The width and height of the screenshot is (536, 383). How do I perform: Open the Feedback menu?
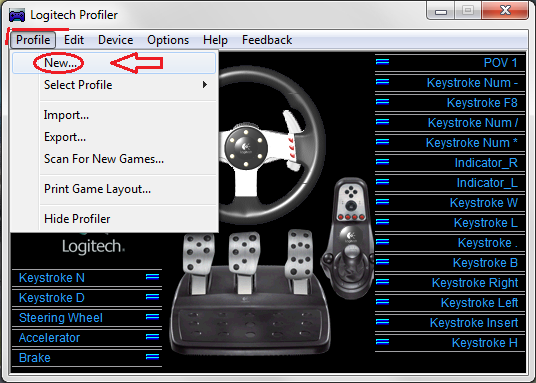pyautogui.click(x=267, y=40)
